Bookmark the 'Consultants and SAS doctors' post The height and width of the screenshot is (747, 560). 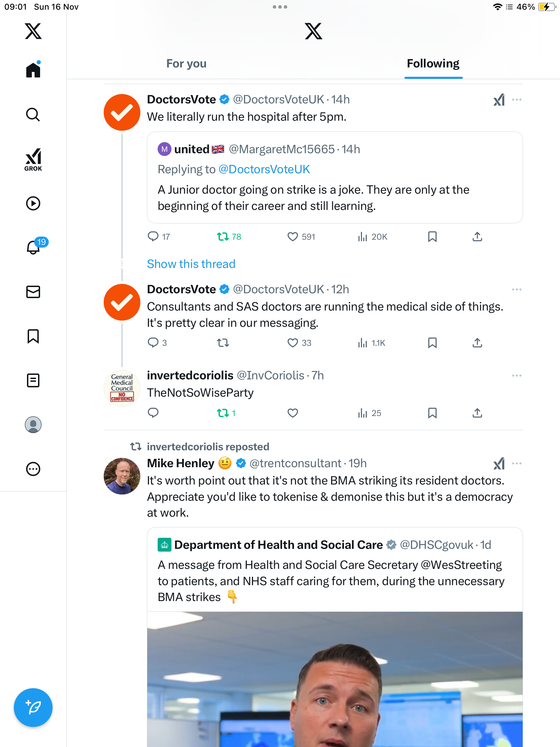pyautogui.click(x=432, y=343)
